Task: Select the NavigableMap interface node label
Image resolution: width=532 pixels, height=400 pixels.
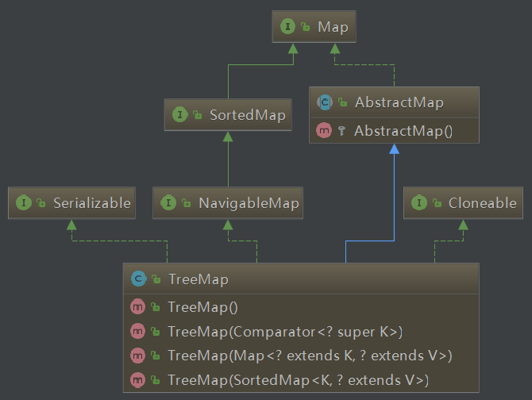Action: coord(249,203)
